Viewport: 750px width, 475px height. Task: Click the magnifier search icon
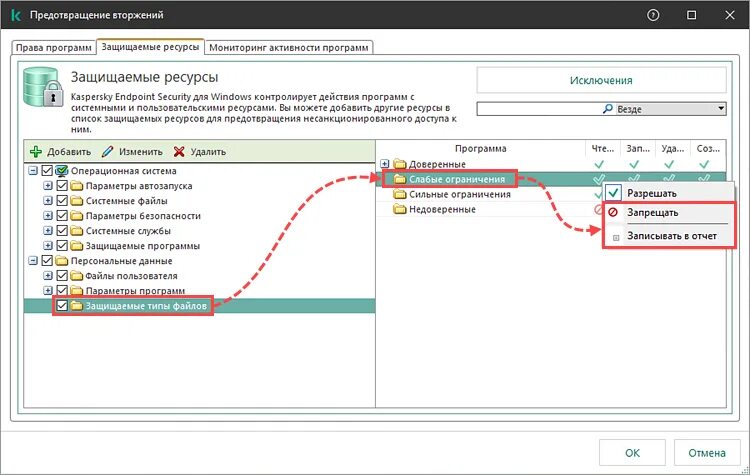pos(608,109)
